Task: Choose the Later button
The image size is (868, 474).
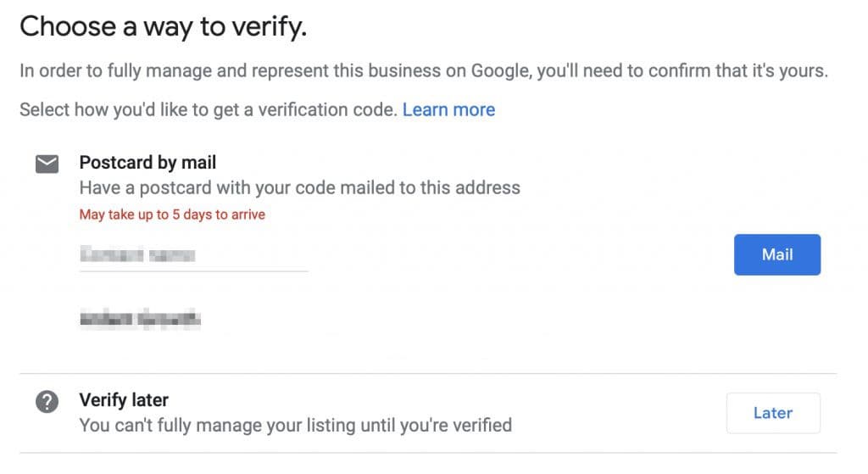Action: click(x=773, y=413)
